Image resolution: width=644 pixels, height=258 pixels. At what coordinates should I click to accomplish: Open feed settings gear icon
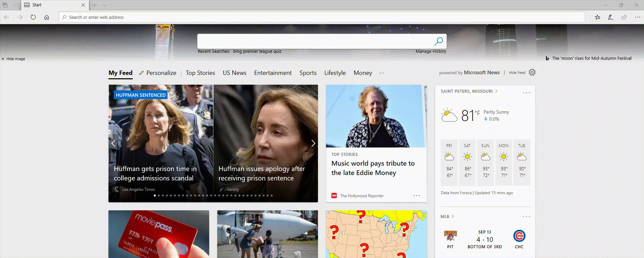point(532,73)
